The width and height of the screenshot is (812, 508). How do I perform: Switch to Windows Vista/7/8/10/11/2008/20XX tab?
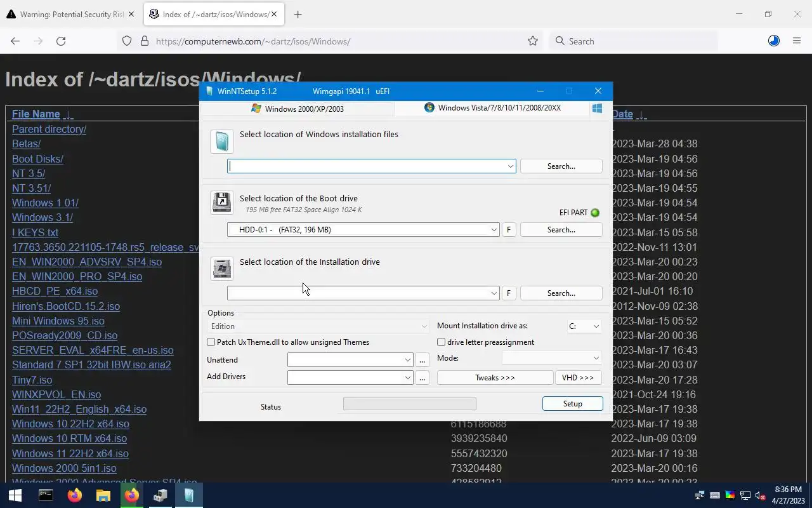(x=492, y=108)
